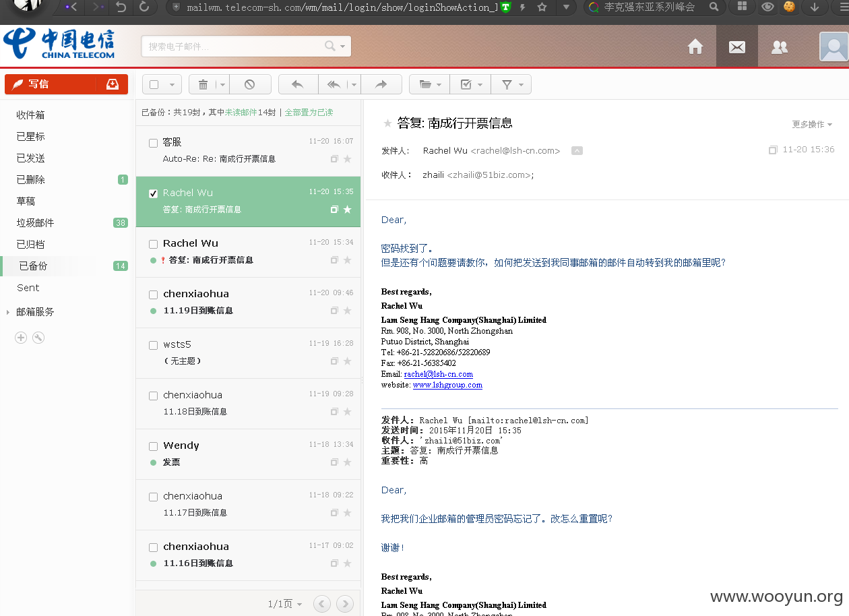This screenshot has height=616, width=849.
Task: Expand the 邮箱服务 tree item
Action: coord(8,312)
